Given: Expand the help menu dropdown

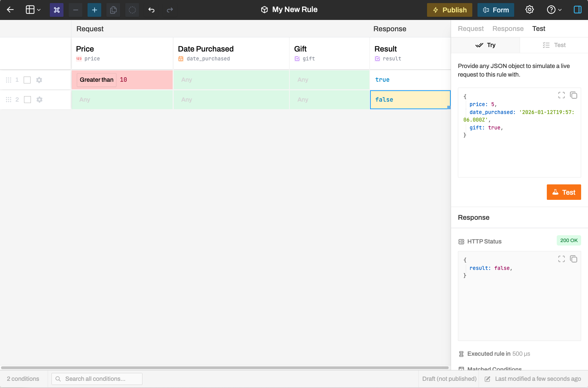Looking at the screenshot, I should (554, 10).
